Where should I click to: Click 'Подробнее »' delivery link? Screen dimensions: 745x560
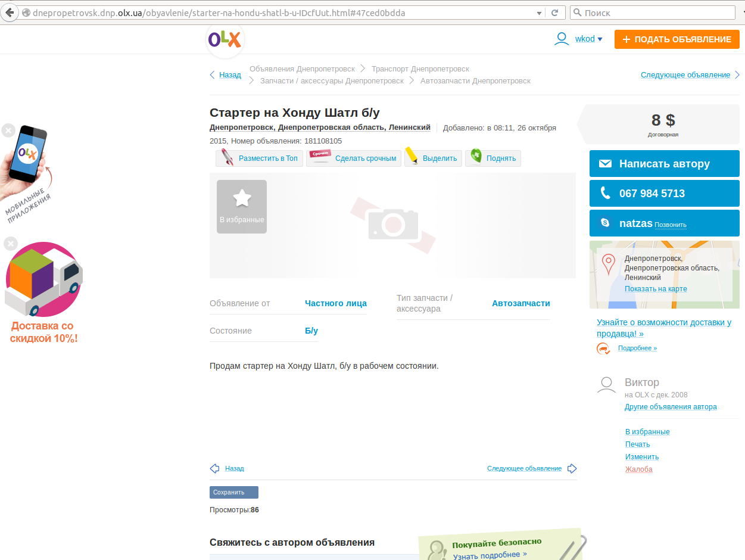pyautogui.click(x=637, y=348)
